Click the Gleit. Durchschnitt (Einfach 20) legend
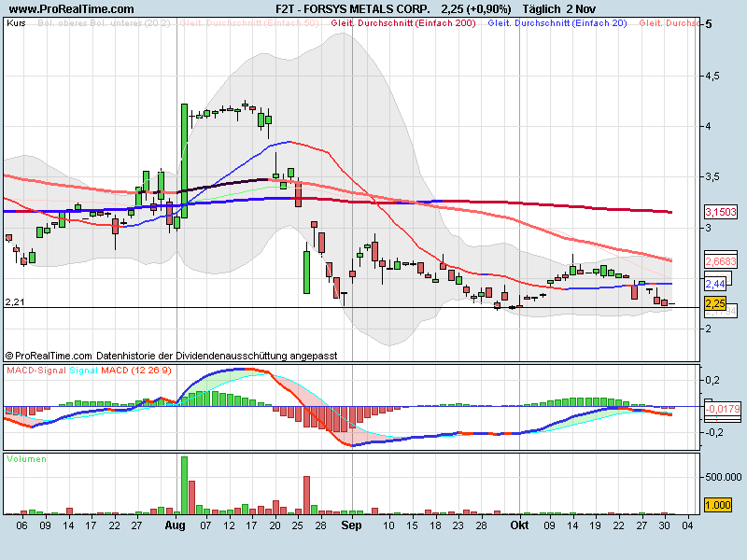Image resolution: width=747 pixels, height=560 pixels. tap(557, 22)
